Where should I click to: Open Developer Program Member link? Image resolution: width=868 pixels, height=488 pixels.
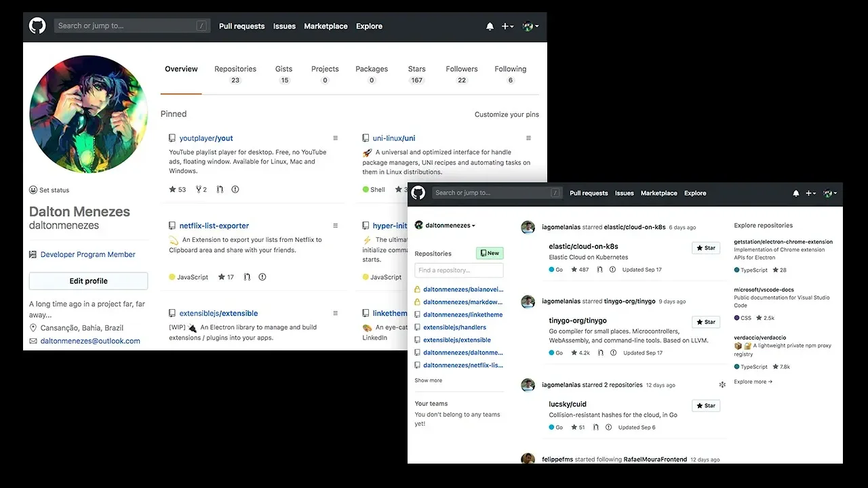point(88,255)
